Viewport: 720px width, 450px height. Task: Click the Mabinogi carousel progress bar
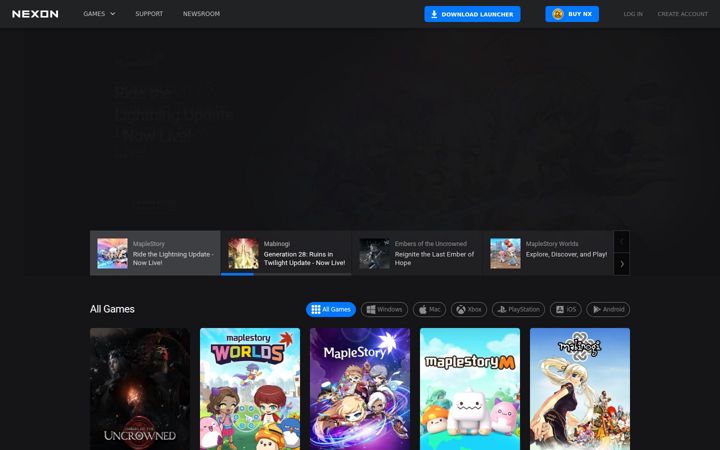pos(286,274)
